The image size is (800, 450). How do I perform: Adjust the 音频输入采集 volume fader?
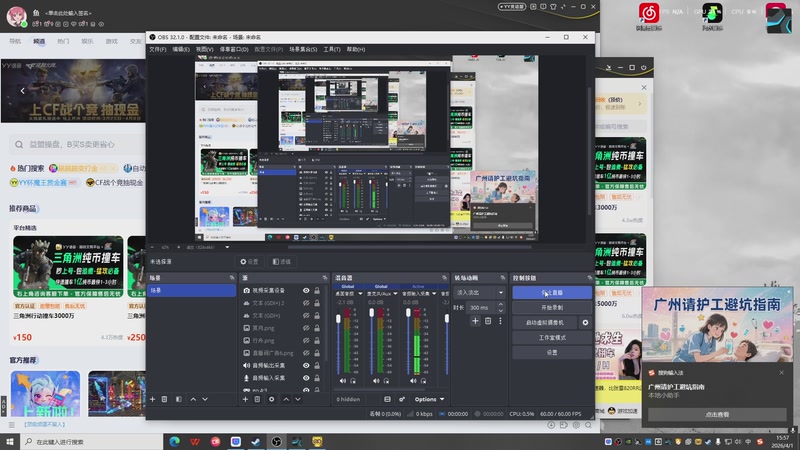coord(408,312)
